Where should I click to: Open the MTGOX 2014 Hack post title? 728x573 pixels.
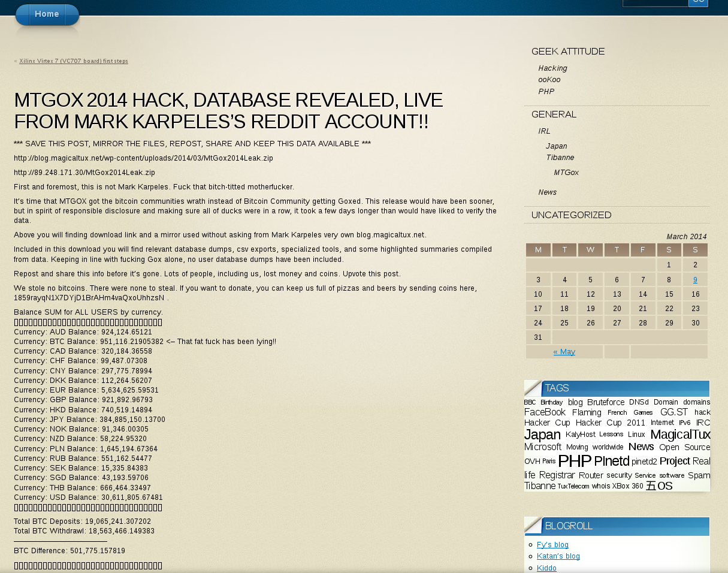click(x=228, y=110)
